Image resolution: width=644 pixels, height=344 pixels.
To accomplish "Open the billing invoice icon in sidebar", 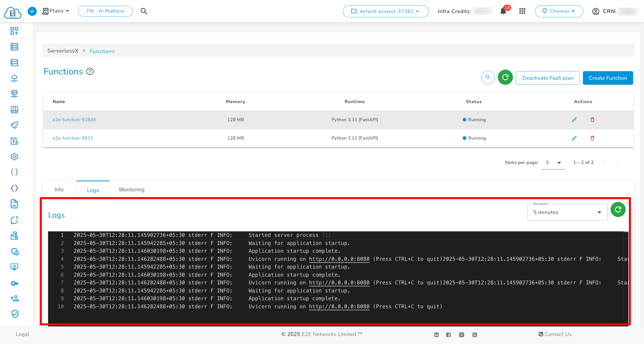I will click(x=14, y=141).
